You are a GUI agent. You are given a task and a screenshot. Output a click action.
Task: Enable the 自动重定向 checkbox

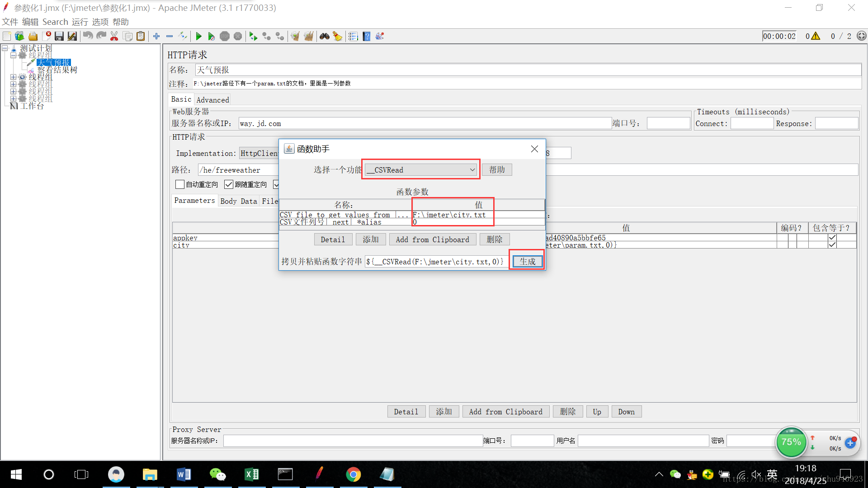(x=180, y=184)
